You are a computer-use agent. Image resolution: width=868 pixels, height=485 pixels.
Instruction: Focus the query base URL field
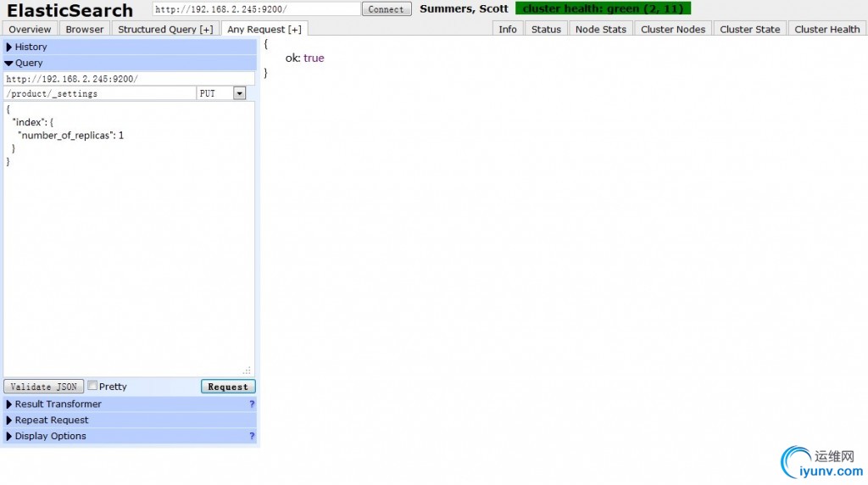pyautogui.click(x=129, y=79)
